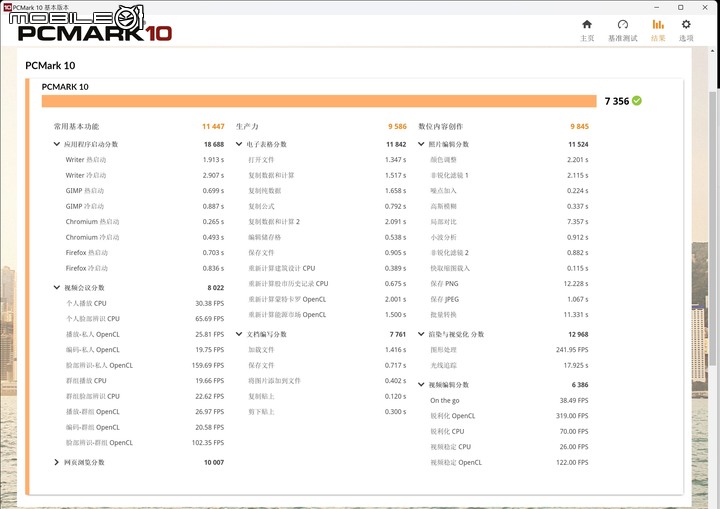The height and width of the screenshot is (509, 720).
Task: Collapse the 视频编辑分数 section
Action: [x=421, y=385]
